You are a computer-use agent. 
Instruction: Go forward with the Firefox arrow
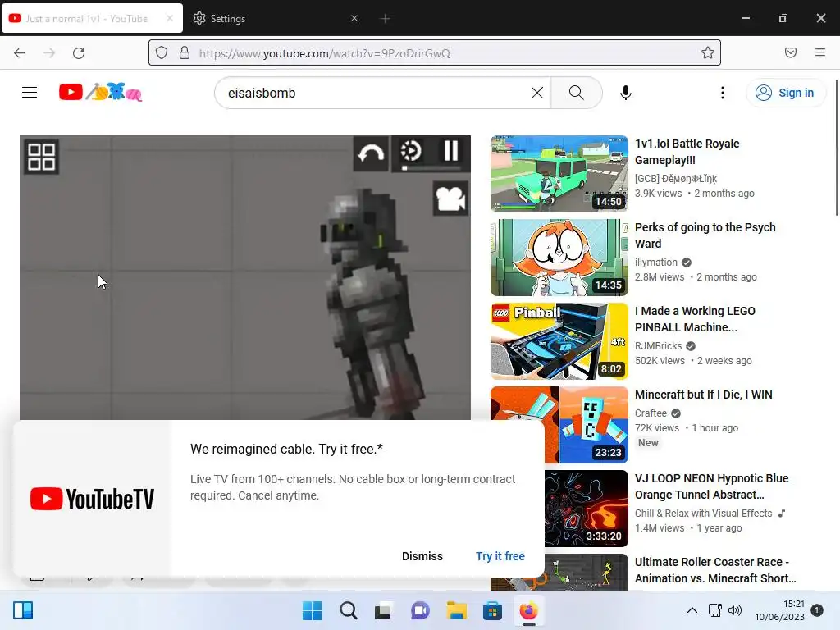(x=49, y=53)
